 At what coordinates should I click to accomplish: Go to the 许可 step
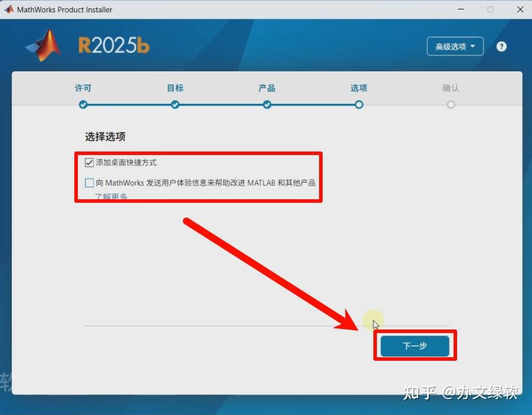83,88
